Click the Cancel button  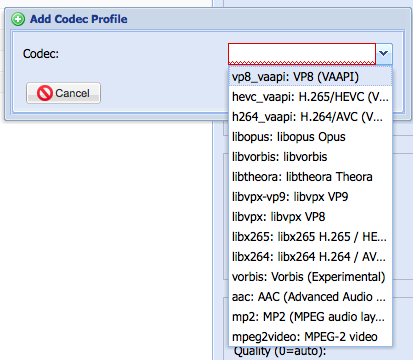(63, 93)
